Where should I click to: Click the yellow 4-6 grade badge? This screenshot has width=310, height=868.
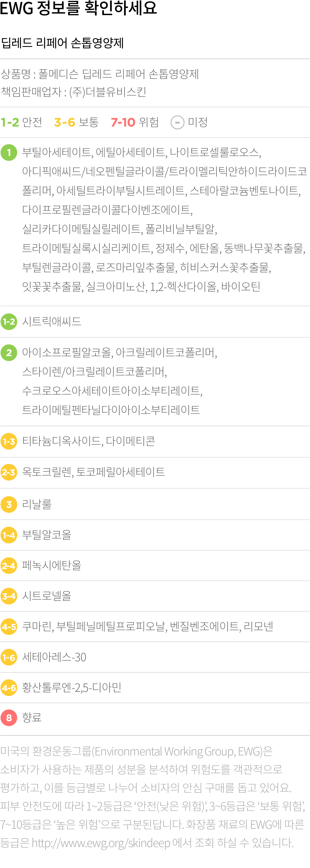[x=9, y=688]
